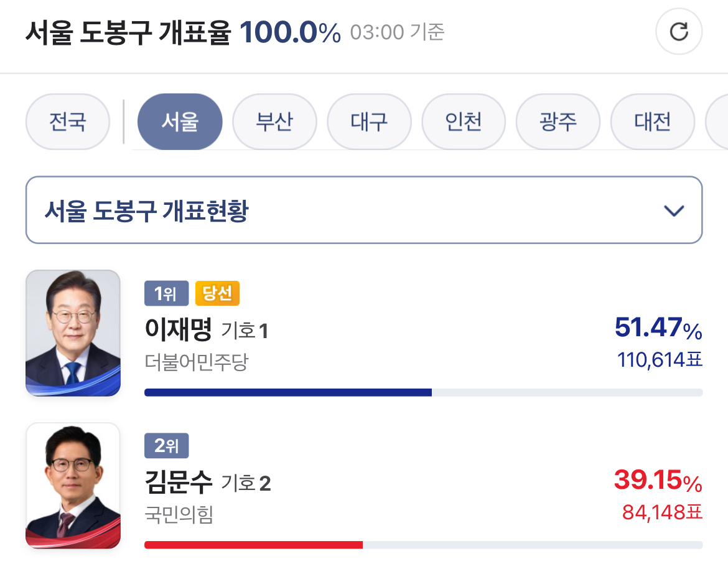This screenshot has height=566, width=728.
Task: Click the 당선 badge
Action: (x=217, y=293)
